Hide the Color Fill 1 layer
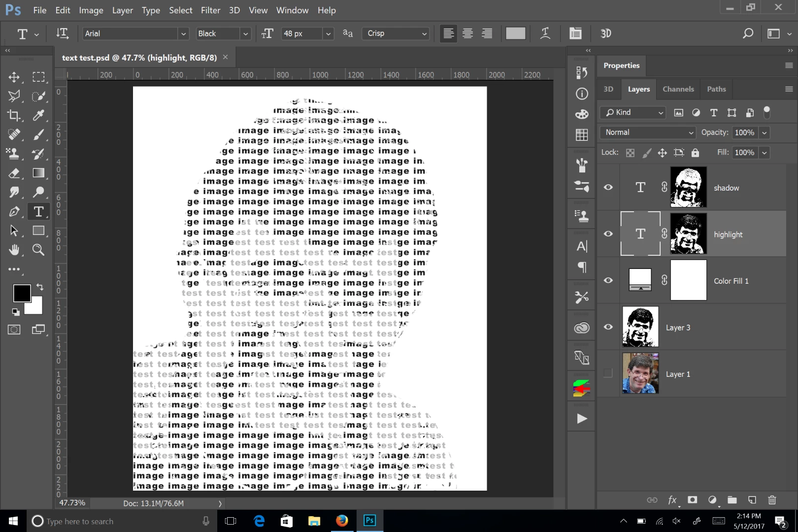The image size is (798, 532). 608,280
